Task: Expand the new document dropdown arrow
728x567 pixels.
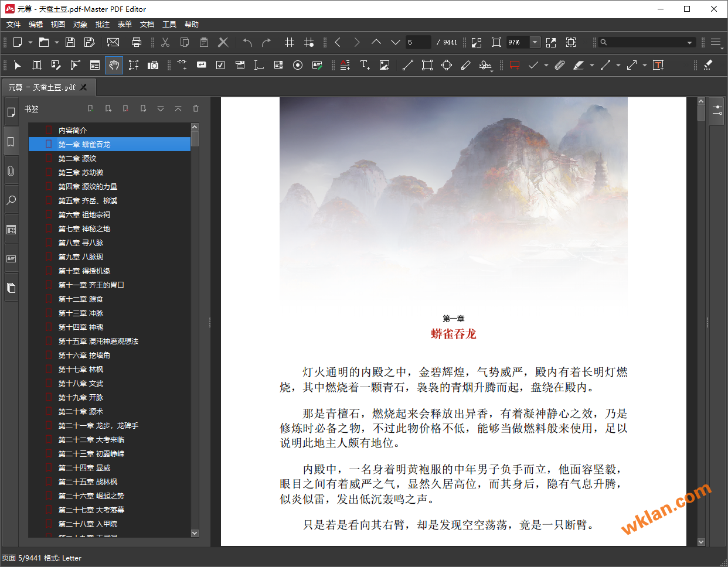Action: pos(30,42)
